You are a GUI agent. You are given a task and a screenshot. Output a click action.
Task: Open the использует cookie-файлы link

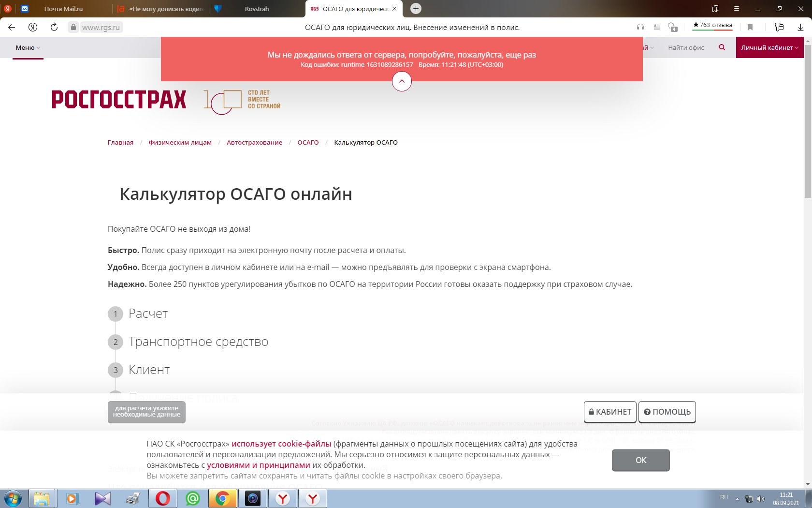(x=281, y=444)
